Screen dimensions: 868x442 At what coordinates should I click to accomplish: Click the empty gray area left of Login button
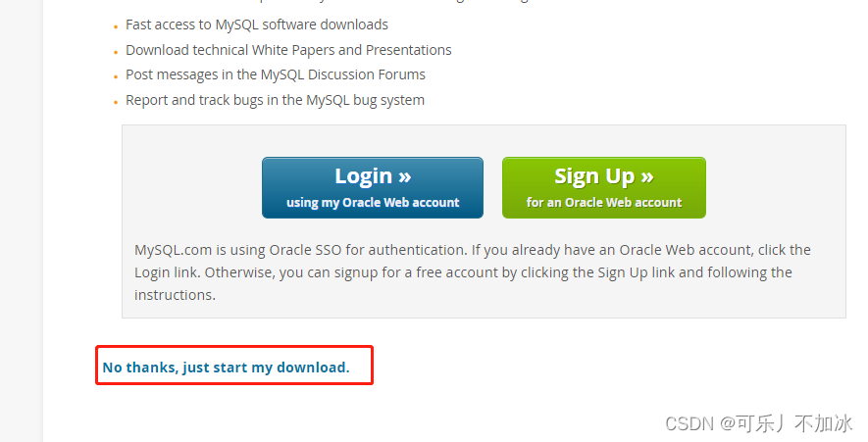pos(191,187)
